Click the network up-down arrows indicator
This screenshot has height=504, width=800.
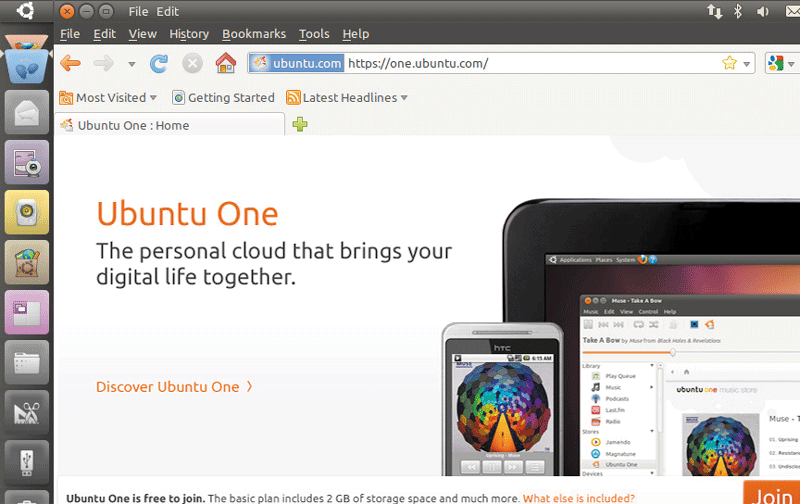tap(714, 11)
